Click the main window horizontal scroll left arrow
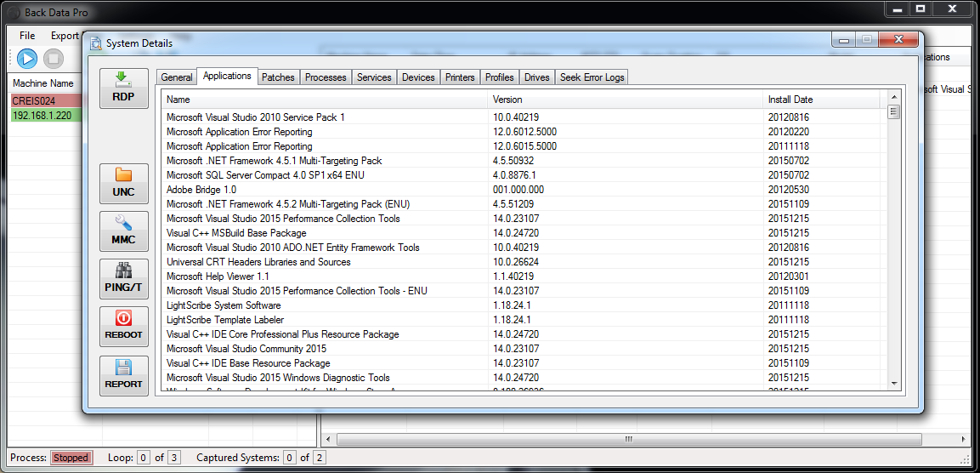This screenshot has width=980, height=473. pos(328,439)
